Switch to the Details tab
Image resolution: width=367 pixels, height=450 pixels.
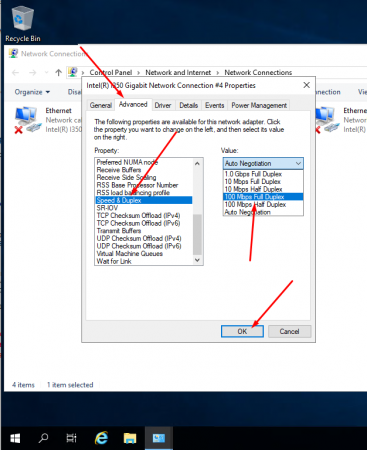pos(189,105)
